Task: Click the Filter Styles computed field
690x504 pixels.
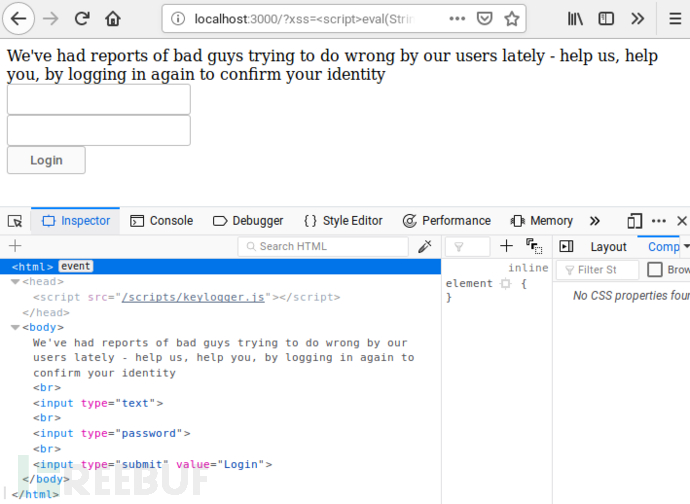Action: (x=597, y=269)
